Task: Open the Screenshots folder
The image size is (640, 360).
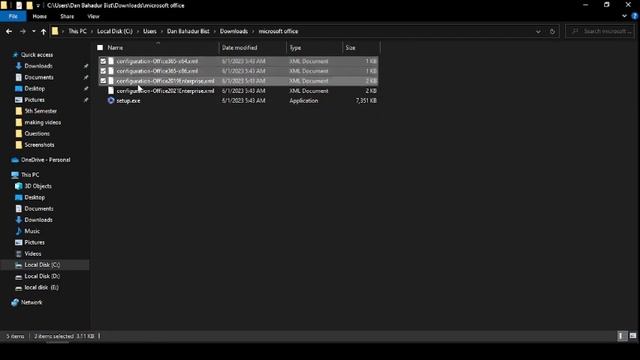Action: tap(39, 145)
